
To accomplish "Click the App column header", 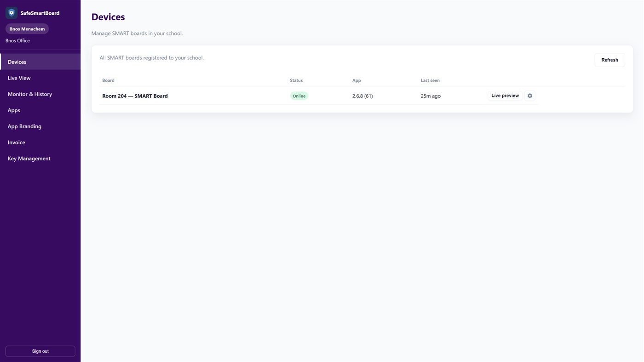I will point(356,80).
